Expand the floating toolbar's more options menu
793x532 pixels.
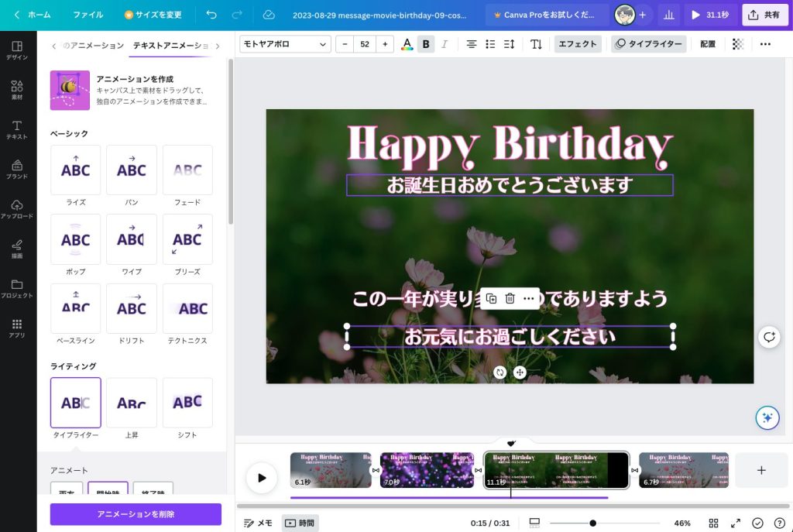pyautogui.click(x=528, y=299)
